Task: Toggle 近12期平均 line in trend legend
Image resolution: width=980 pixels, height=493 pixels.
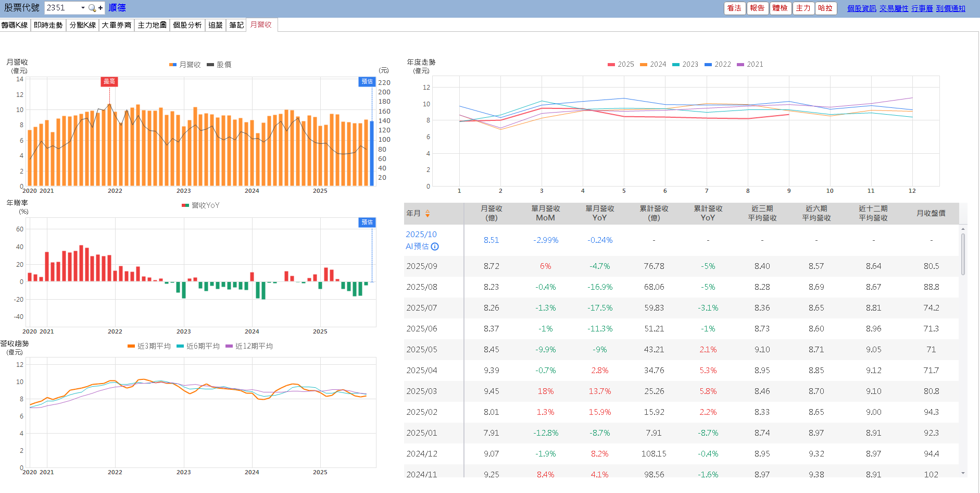Action: [x=254, y=346]
